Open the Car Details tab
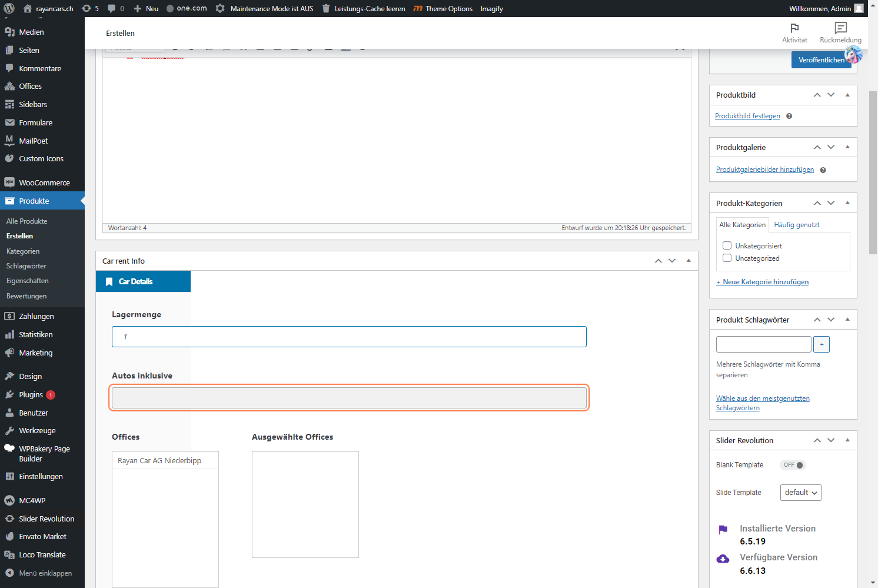Viewport: 878px width, 588px height. [143, 281]
